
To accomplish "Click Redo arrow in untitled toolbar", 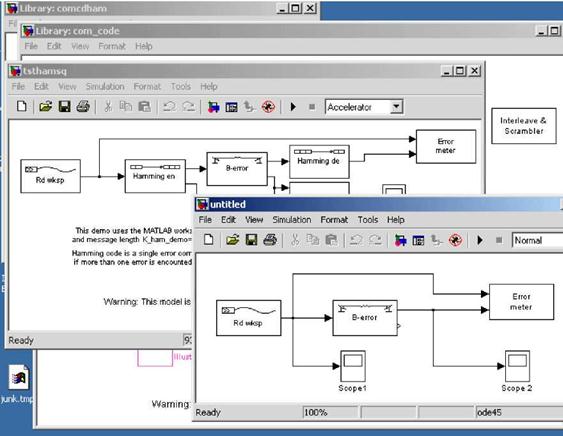I will point(375,240).
